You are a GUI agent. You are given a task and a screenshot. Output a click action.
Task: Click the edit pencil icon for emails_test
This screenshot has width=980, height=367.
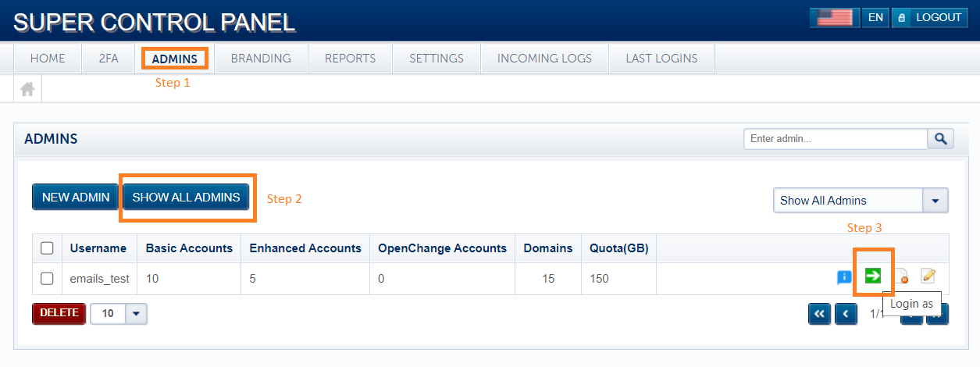[928, 276]
